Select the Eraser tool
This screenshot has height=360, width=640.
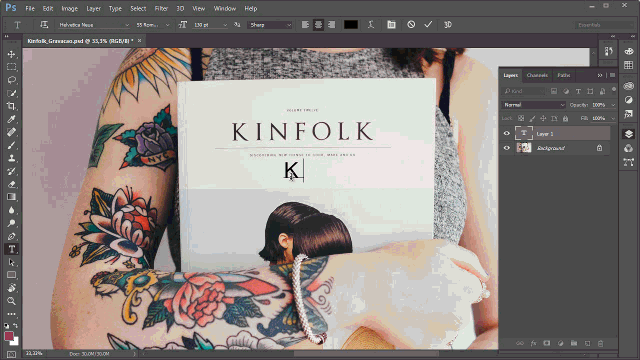pos(11,184)
